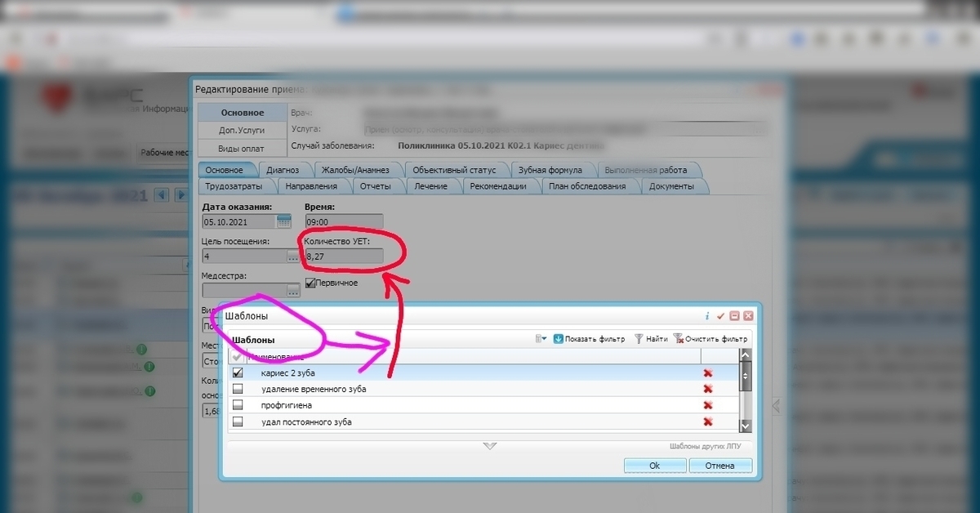This screenshot has height=513, width=980.
Task: Open the Цель посещения lookup button
Action: click(x=292, y=256)
